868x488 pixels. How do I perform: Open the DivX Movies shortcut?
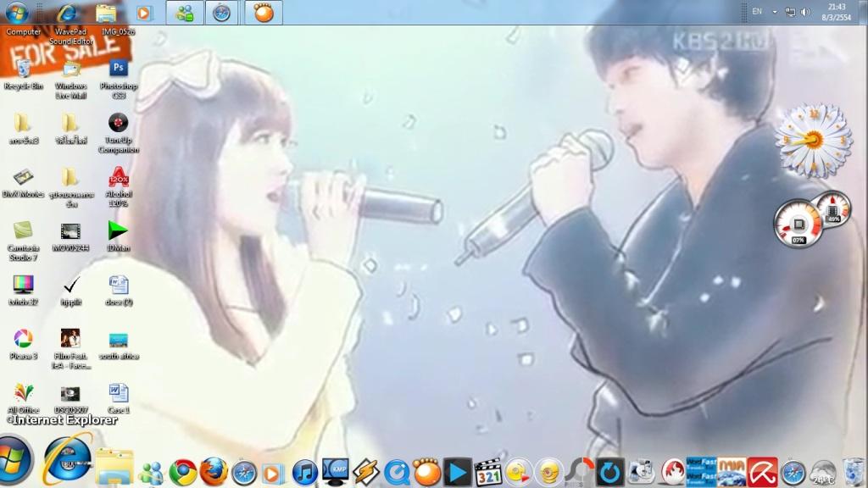point(23,183)
